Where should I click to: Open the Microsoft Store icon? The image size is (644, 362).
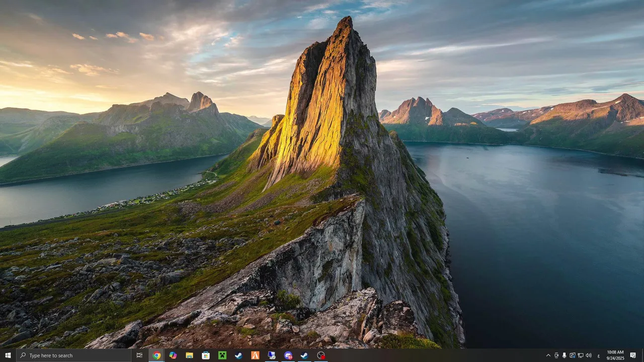click(206, 355)
